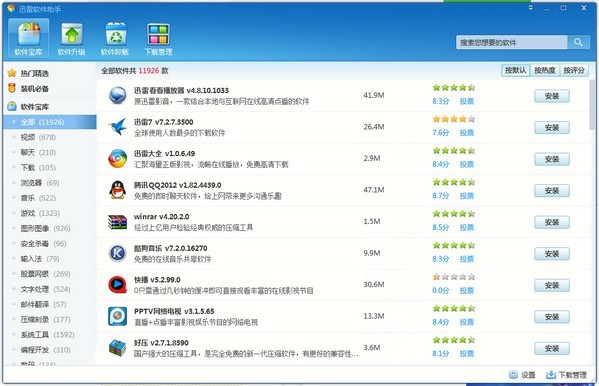
Task: Open 设置 gear in bottom bar
Action: (x=522, y=375)
